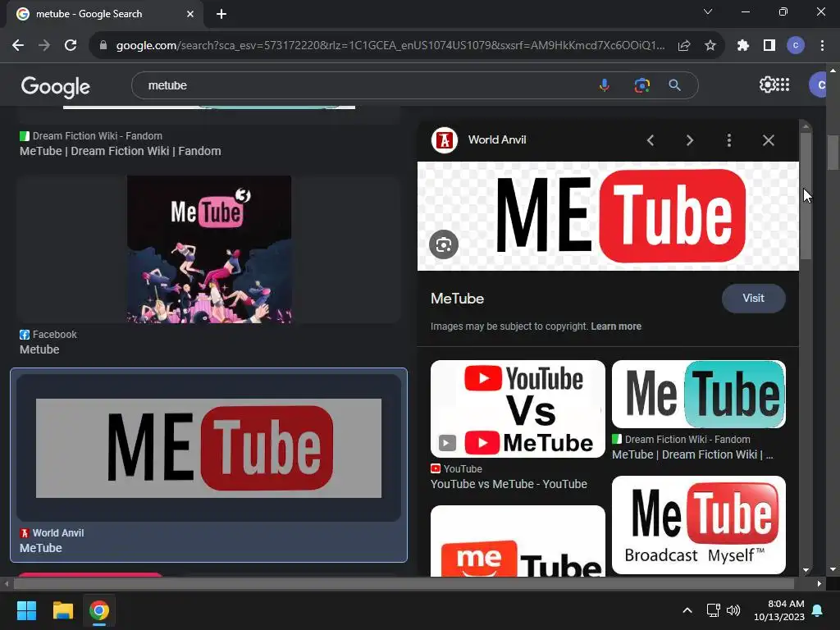Viewport: 840px width, 630px height.
Task: Click the browser forward arrow
Action: (44, 46)
